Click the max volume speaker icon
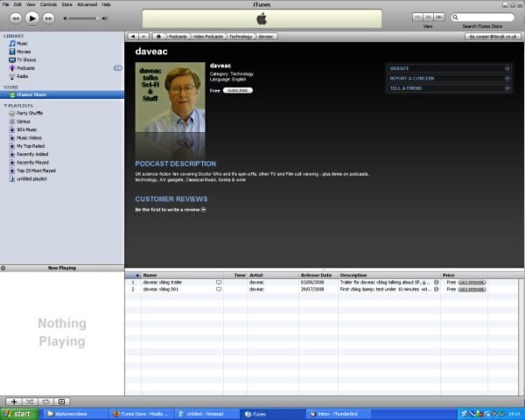This screenshot has height=420, width=525. [x=105, y=18]
